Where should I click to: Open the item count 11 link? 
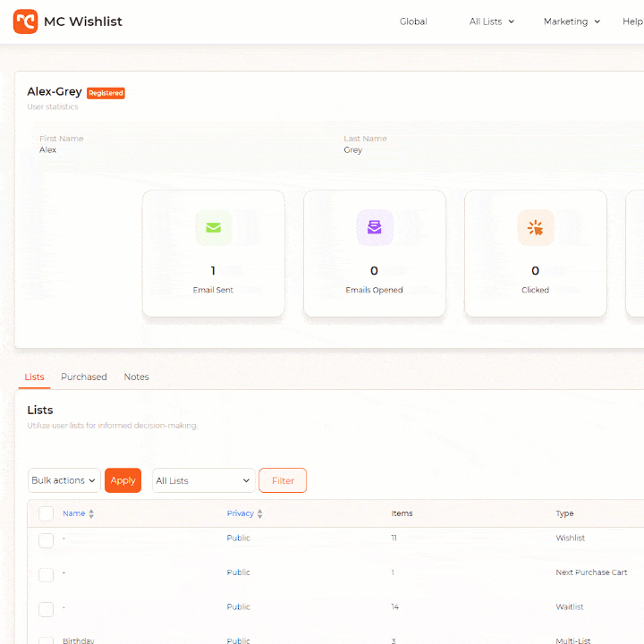(x=394, y=538)
